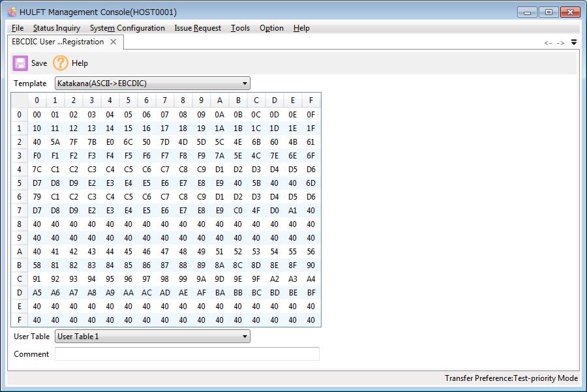Click inside the Comment text field
The image size is (587, 392).
(187, 354)
